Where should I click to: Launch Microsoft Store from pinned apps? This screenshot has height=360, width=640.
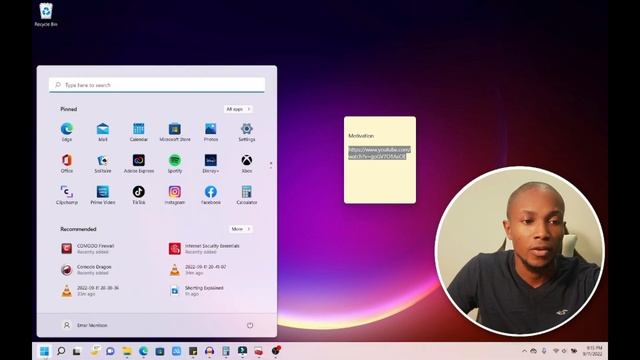tap(175, 132)
